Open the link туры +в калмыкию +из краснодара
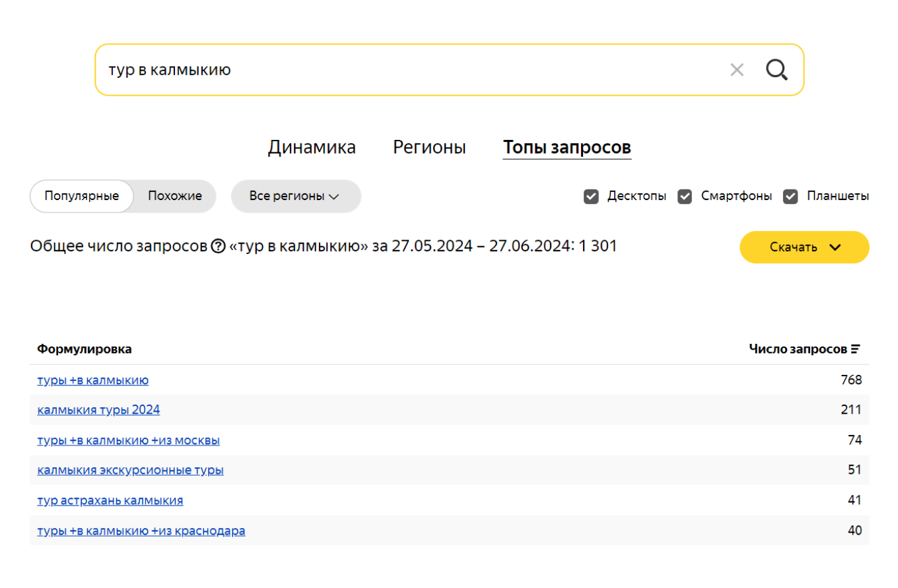 pos(141,531)
